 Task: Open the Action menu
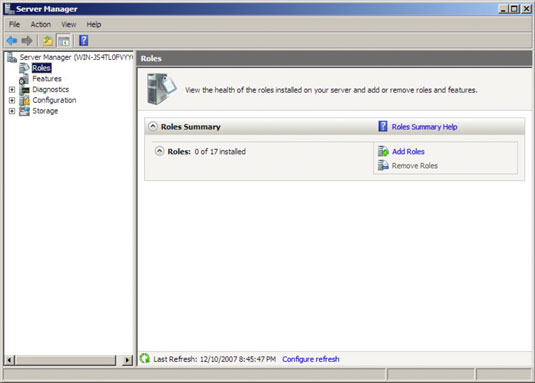41,25
